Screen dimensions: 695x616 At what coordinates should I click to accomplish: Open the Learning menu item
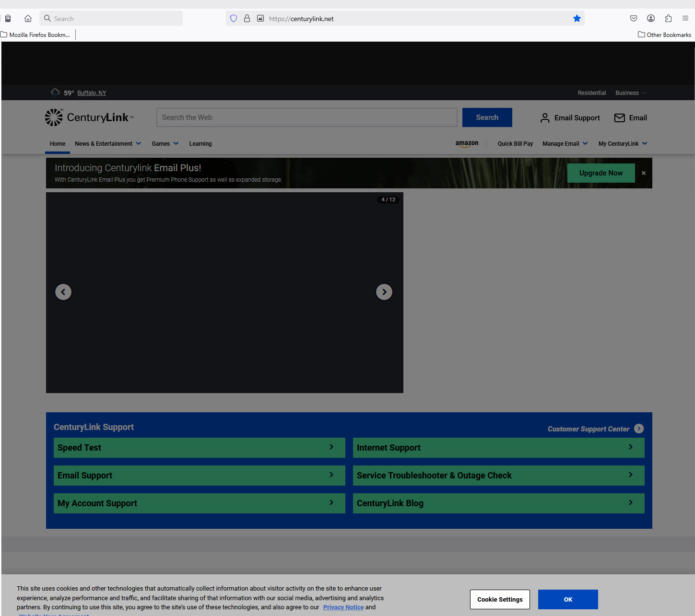200,144
